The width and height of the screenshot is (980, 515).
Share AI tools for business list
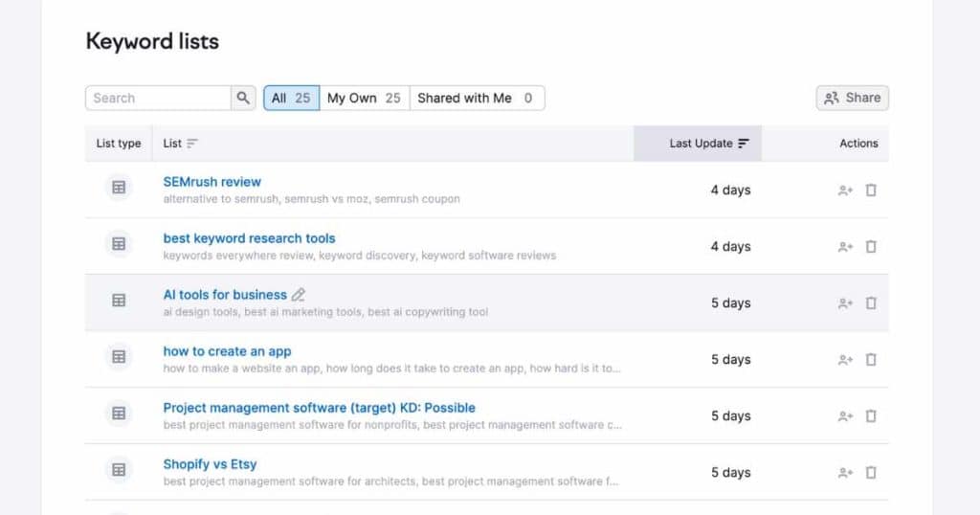click(x=845, y=303)
